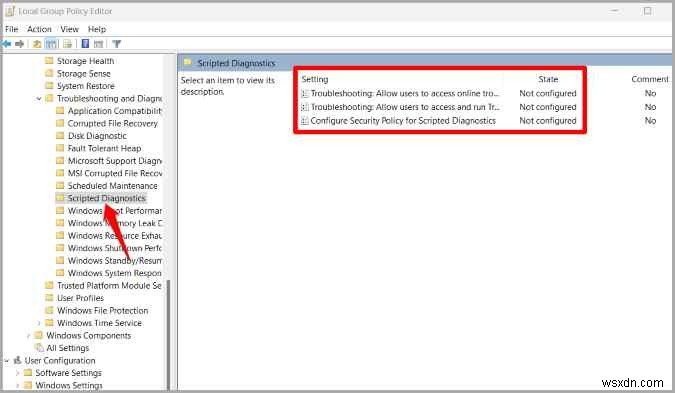This screenshot has width=675, height=393.
Task: Expand the Windows Time Service node
Action: (39, 323)
